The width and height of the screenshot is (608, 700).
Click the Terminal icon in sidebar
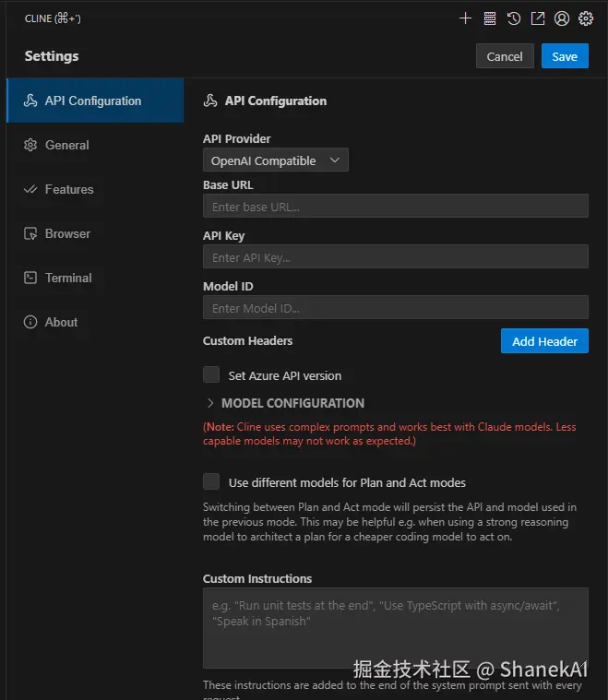30,278
